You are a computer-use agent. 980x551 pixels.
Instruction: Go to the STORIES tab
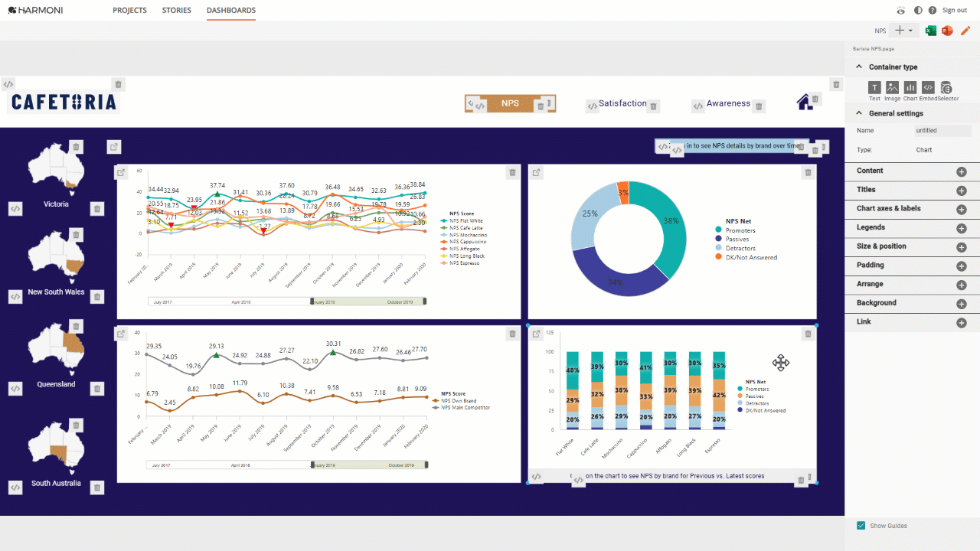(x=177, y=11)
